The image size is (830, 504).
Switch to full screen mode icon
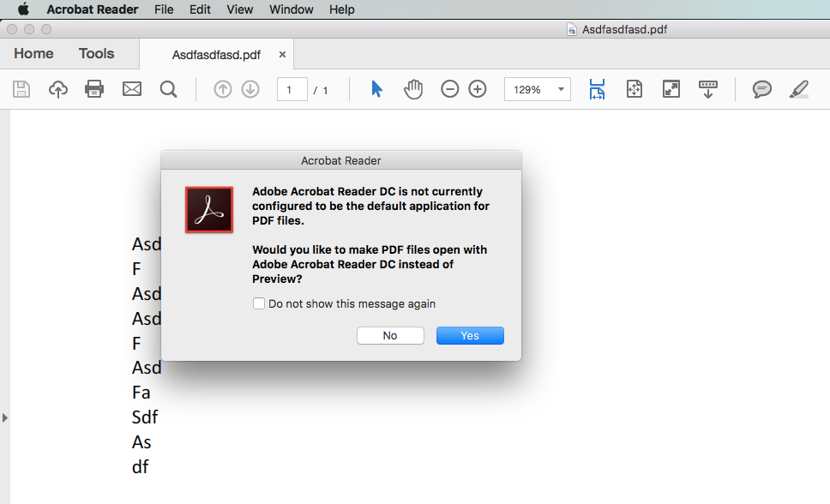(671, 89)
